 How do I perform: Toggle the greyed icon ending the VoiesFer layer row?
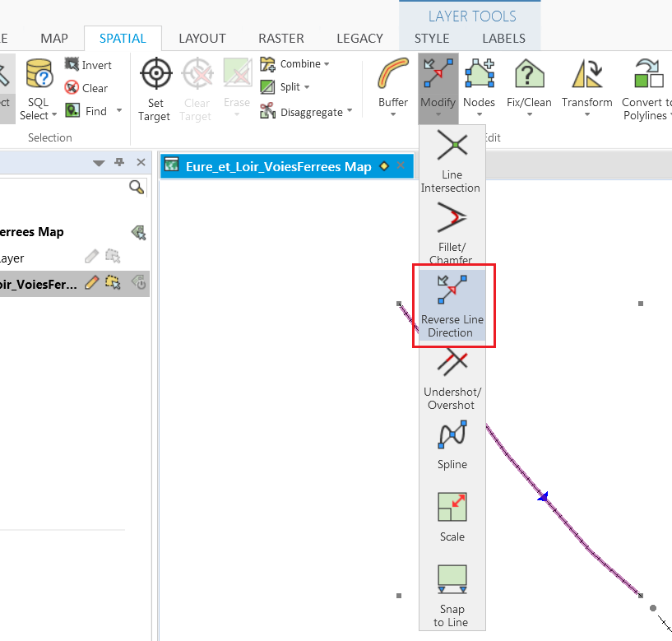click(139, 282)
